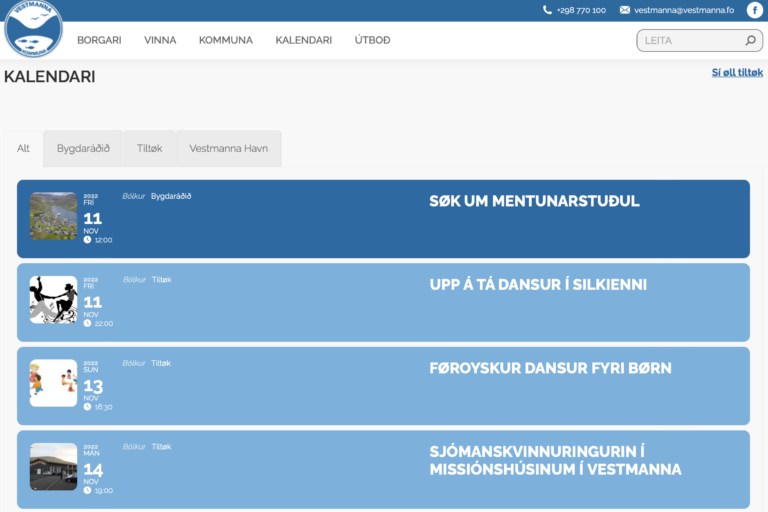
Task: Open the Missiónshús building thumbnail
Action: [53, 467]
